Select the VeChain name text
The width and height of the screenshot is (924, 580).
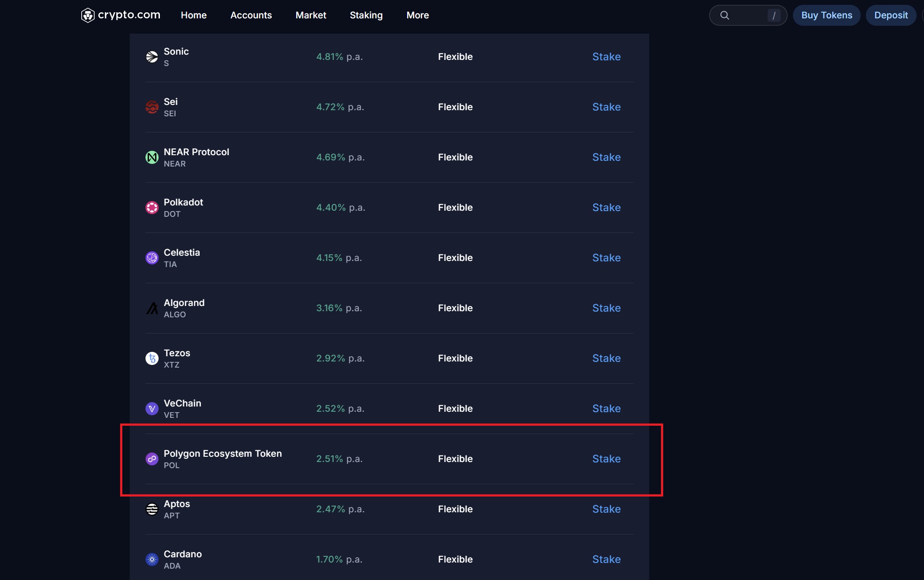(183, 403)
